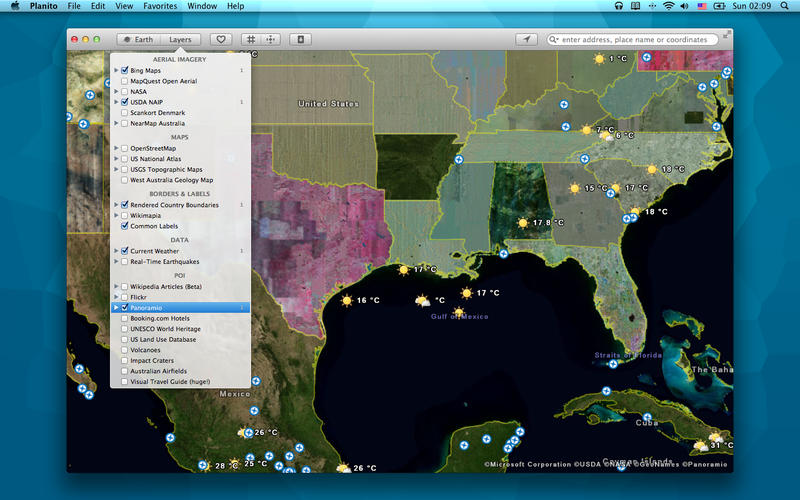Expand the Current Weather disclosure triangle
Screen dimensions: 800x500
pos(115,251)
